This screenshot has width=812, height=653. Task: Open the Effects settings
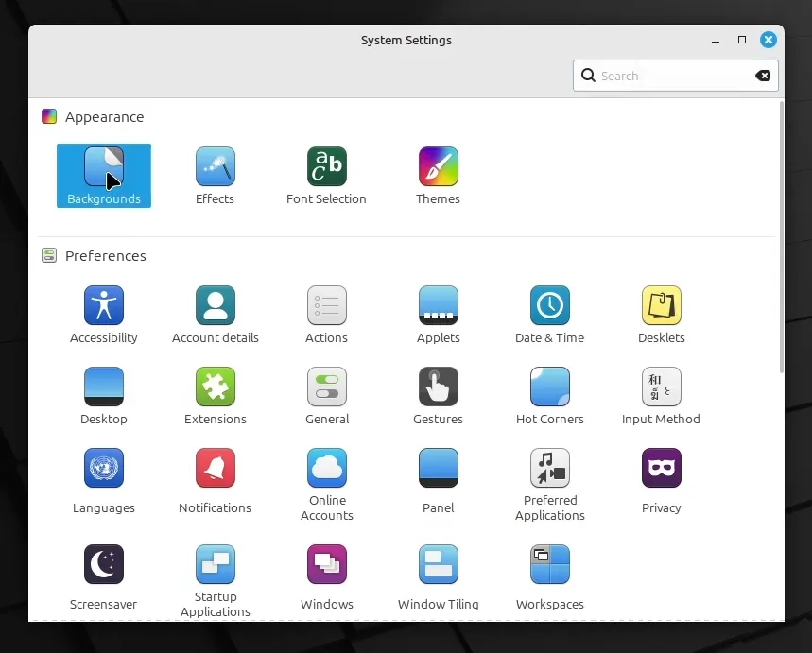pos(215,175)
